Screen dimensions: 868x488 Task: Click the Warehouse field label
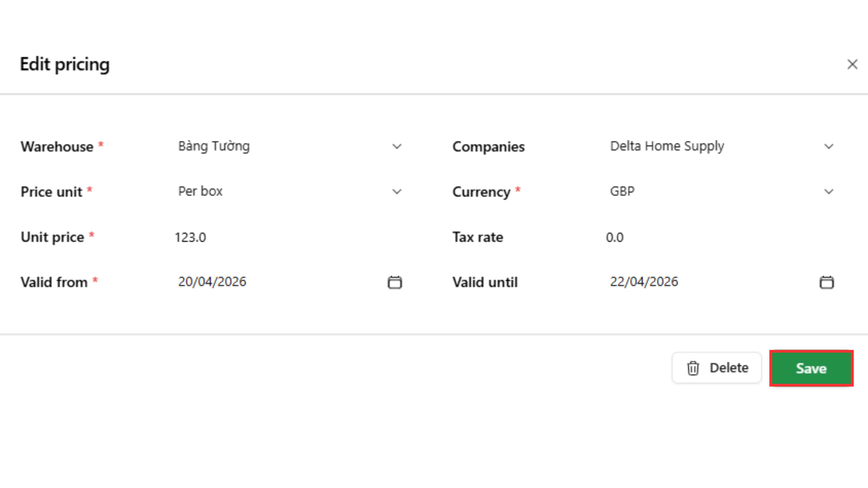(x=57, y=147)
